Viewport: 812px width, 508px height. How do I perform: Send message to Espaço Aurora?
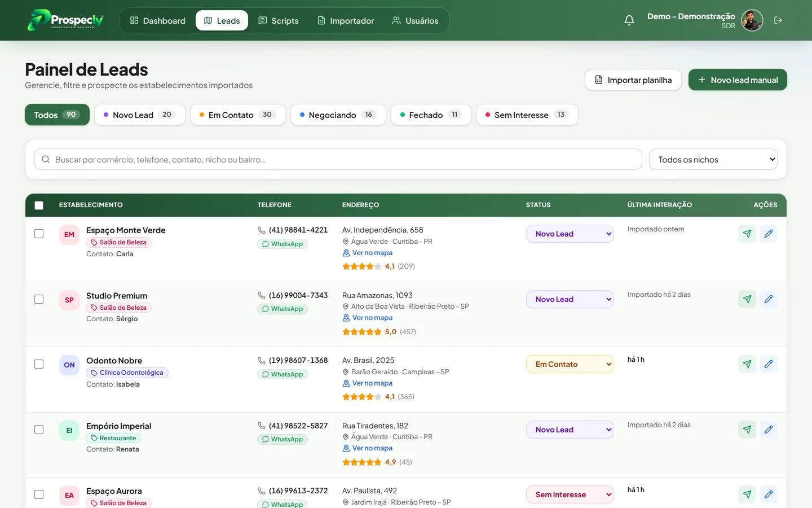(x=747, y=494)
